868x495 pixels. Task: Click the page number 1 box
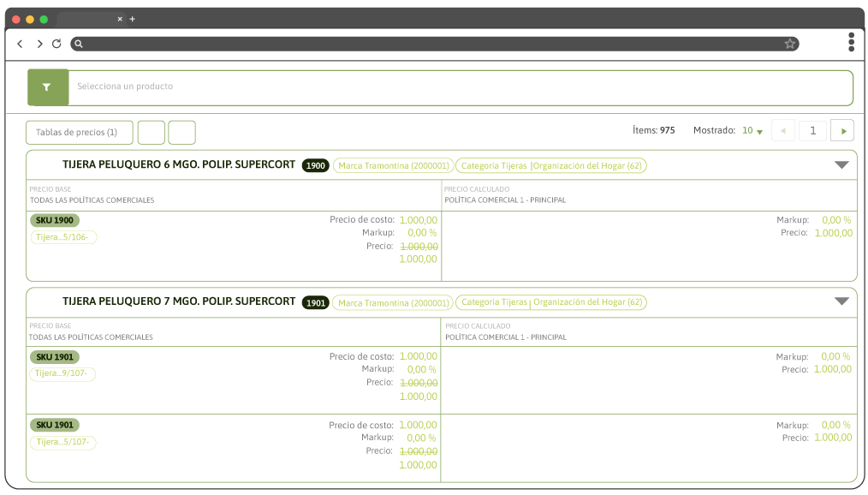(x=812, y=131)
